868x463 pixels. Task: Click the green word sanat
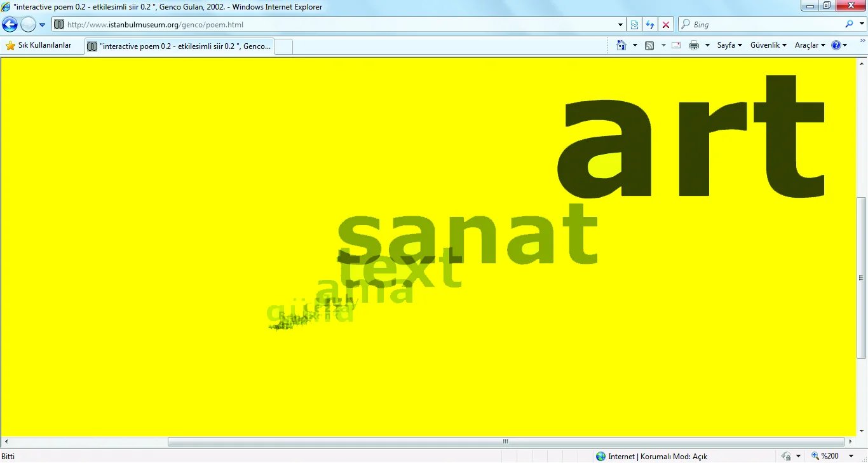click(466, 234)
